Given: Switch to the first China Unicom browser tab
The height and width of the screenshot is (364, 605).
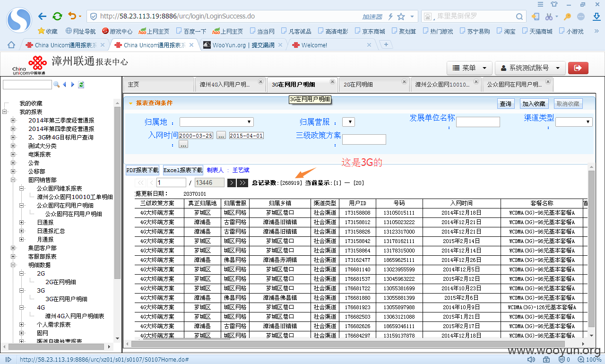Looking at the screenshot, I should coord(64,45).
